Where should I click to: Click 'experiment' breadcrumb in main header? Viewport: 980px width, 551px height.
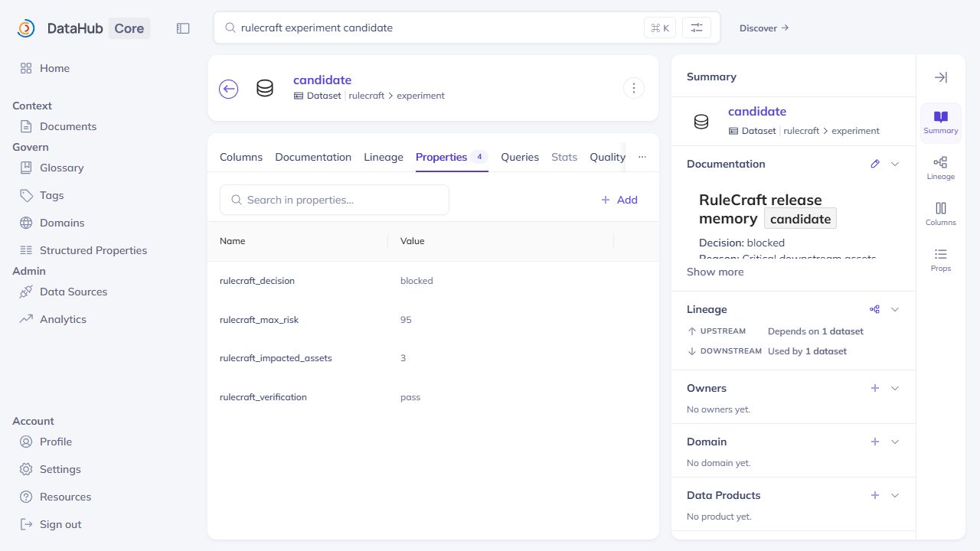pos(420,96)
